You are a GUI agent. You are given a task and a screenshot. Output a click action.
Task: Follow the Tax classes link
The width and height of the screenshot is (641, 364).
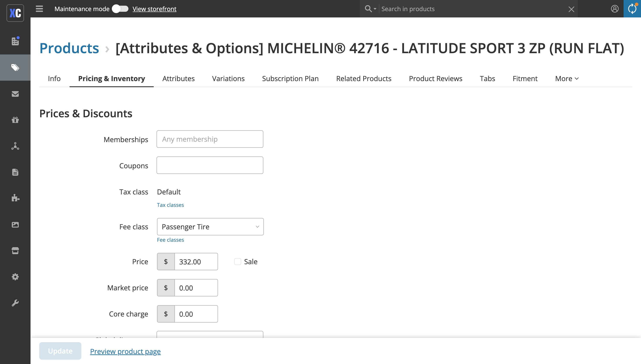[x=170, y=205]
